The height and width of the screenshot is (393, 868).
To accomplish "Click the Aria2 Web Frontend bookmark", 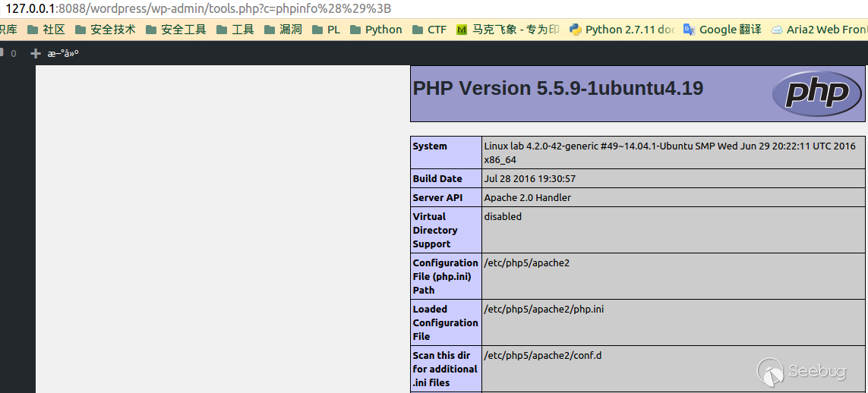I will [x=819, y=30].
